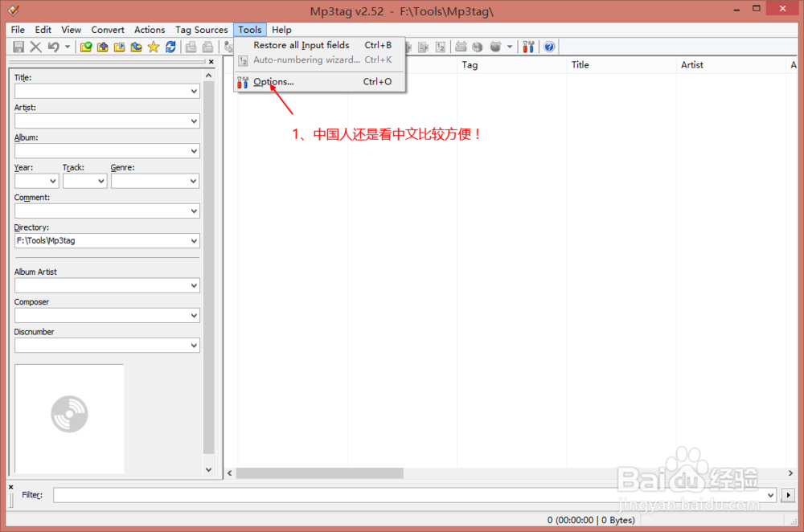Click the grayed export icon left of auto-numbering
Image resolution: width=804 pixels, height=532 pixels.
tap(424, 47)
